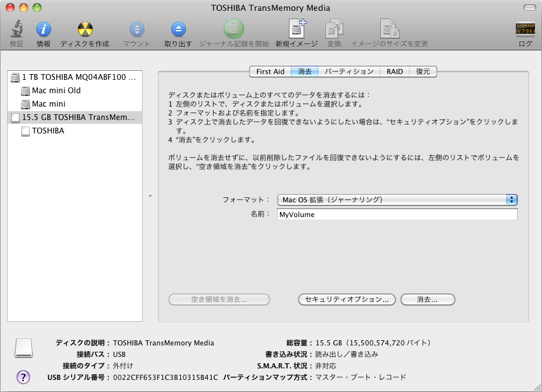Click the 変換 (Convert) toolbar icon
Image resolution: width=542 pixels, height=392 pixels.
tap(334, 29)
